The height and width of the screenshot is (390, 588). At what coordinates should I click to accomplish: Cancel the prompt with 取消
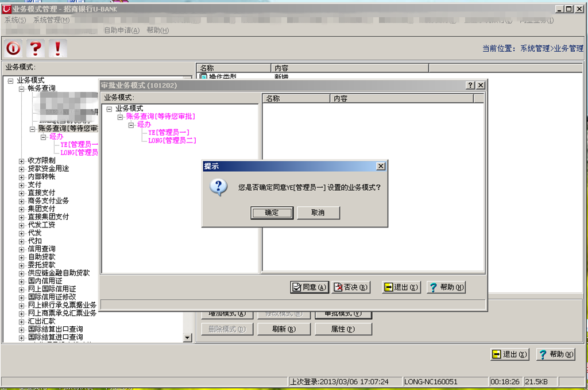[x=318, y=213]
